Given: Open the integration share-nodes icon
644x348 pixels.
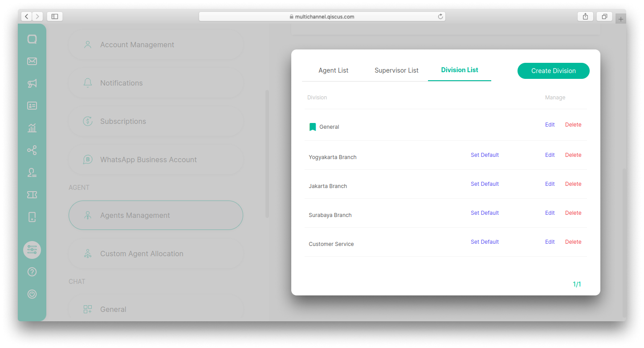Looking at the screenshot, I should click(x=32, y=150).
